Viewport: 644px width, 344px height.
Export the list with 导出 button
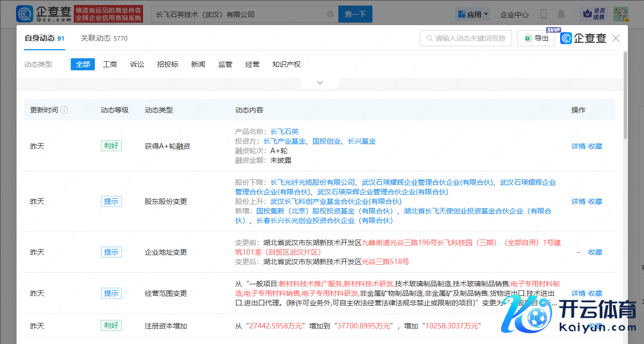(x=536, y=38)
